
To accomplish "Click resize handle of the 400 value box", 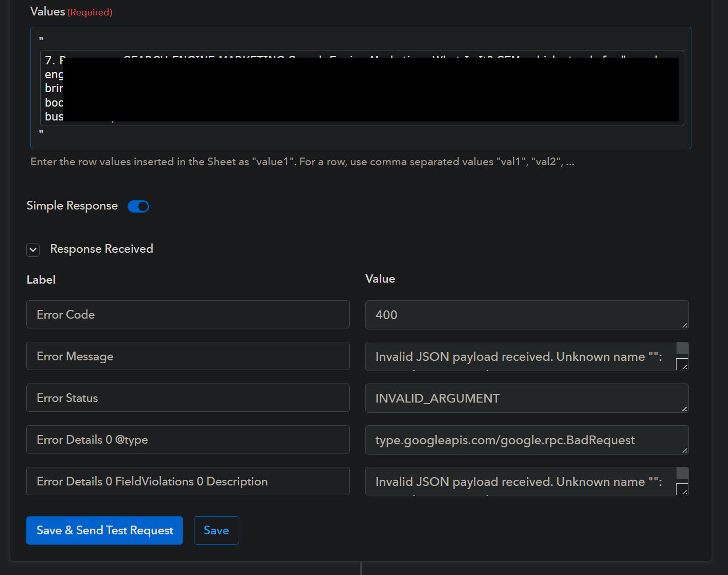I will (684, 325).
